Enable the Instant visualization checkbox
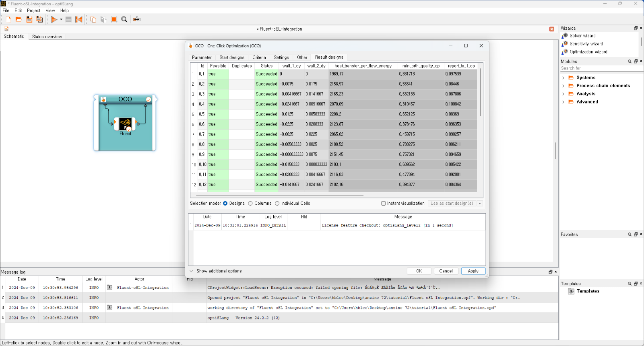644x346 pixels. coord(384,204)
